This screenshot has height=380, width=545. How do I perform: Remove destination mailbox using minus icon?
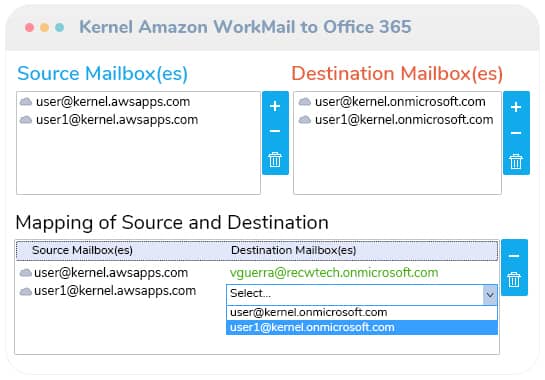coord(516,133)
